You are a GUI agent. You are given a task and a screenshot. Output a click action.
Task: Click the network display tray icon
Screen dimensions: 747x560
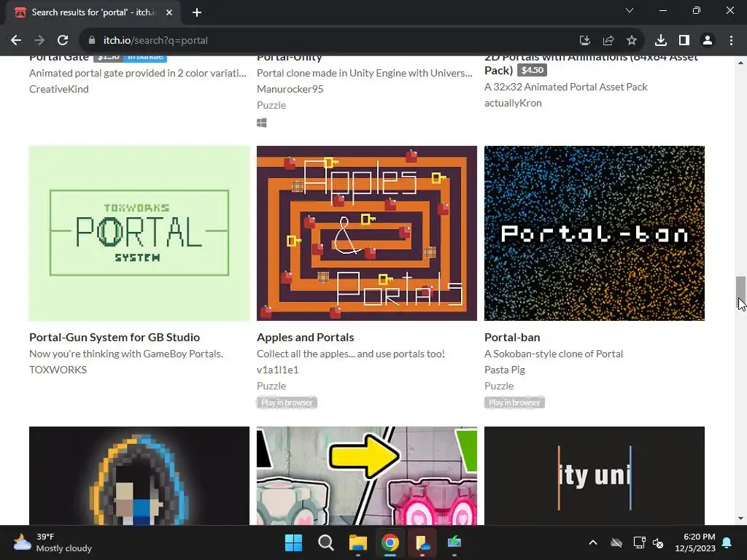click(639, 542)
